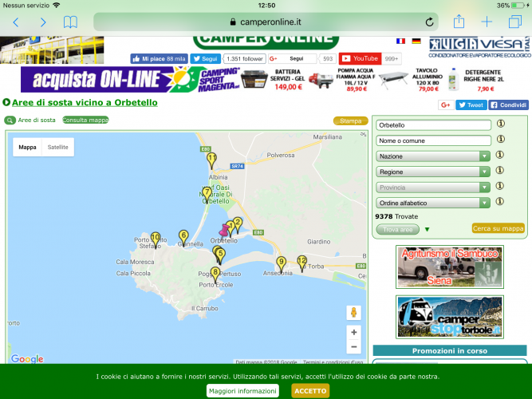Click info icon beside Nazione dropdown

500,155
